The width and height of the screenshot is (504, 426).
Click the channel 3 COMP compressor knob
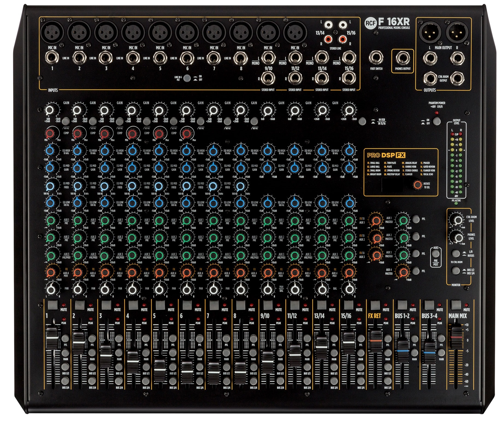pyautogui.click(x=104, y=133)
